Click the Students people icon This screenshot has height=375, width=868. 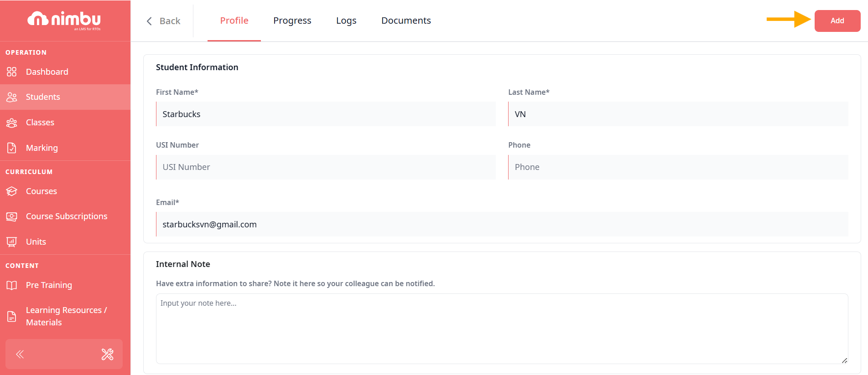pos(12,97)
